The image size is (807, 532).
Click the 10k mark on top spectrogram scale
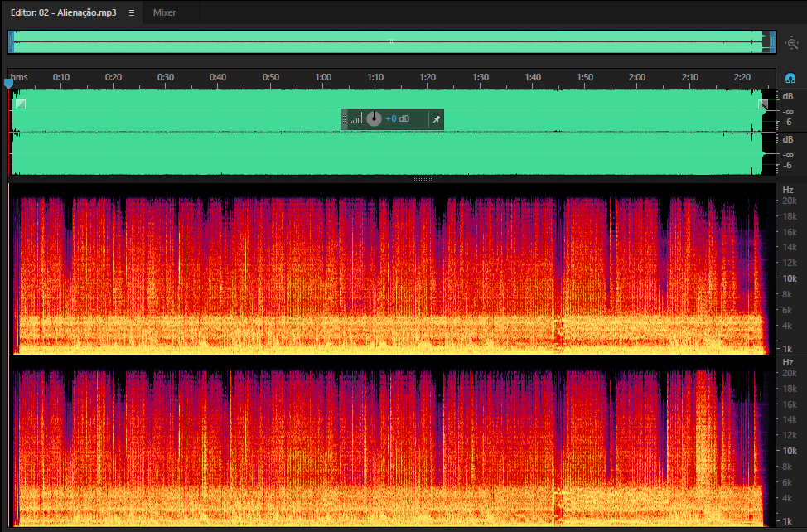[x=790, y=278]
